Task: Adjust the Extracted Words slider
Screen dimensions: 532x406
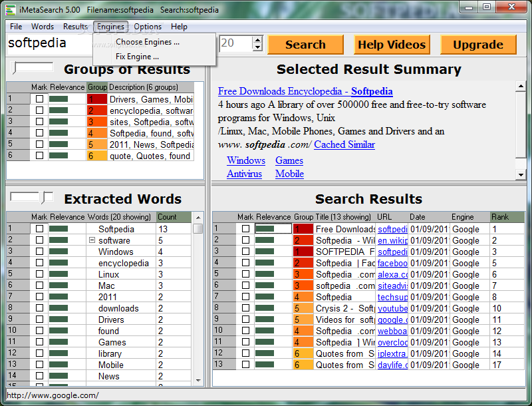Action: click(43, 198)
